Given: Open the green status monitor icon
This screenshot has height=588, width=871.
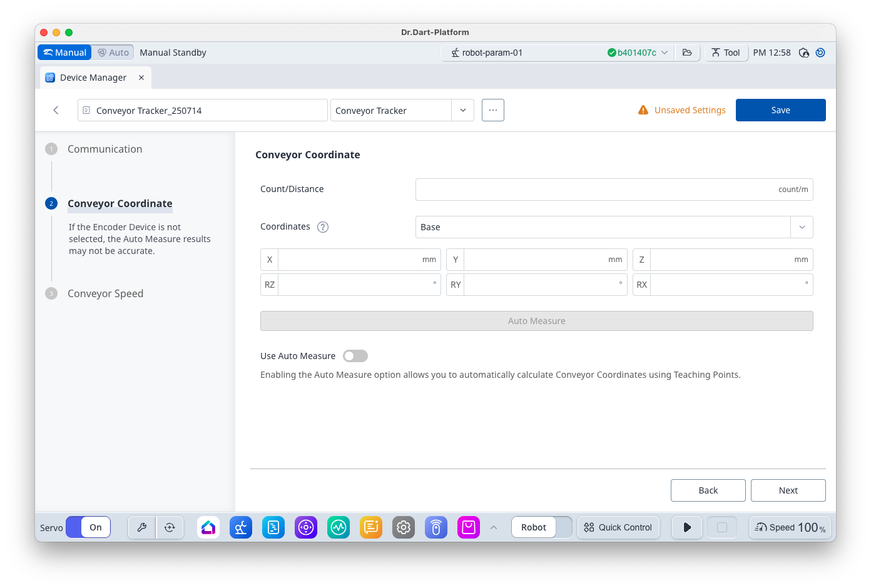Looking at the screenshot, I should click(x=339, y=527).
